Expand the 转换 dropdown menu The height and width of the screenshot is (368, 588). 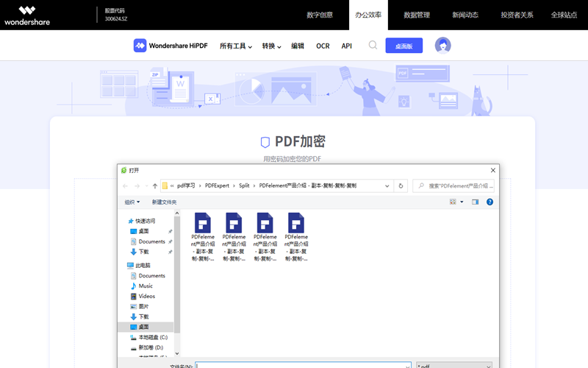[x=272, y=46]
